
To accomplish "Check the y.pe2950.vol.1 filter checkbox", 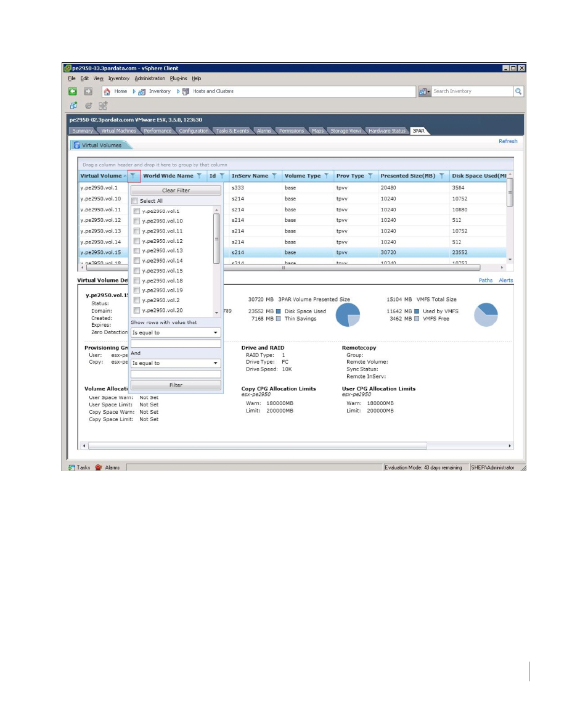I will click(x=137, y=211).
